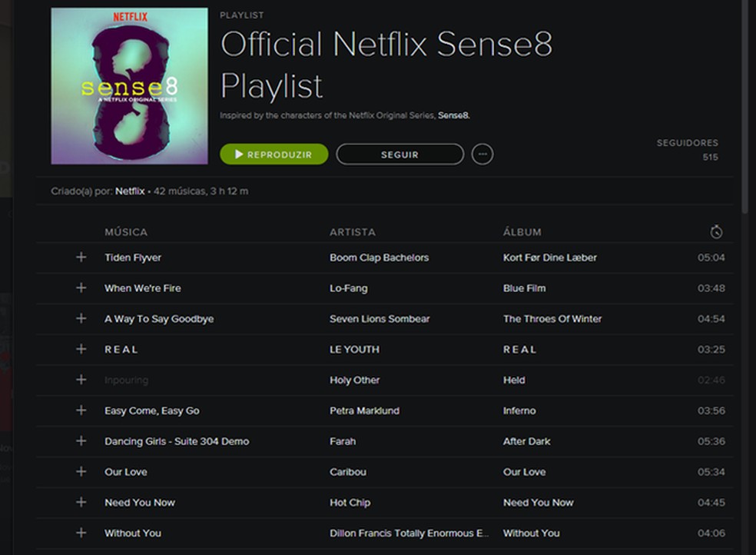Add "Need You Now" via plus icon
This screenshot has height=555, width=756.
(x=81, y=502)
